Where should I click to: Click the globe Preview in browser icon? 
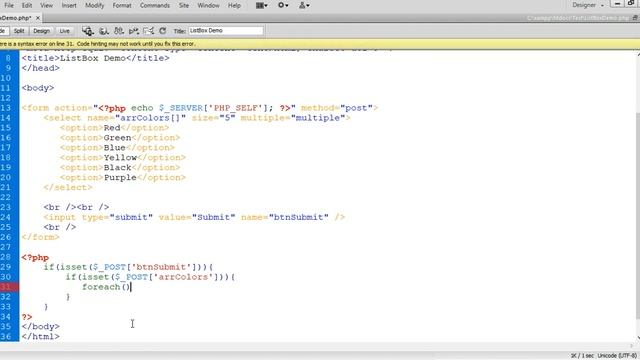click(x=104, y=31)
